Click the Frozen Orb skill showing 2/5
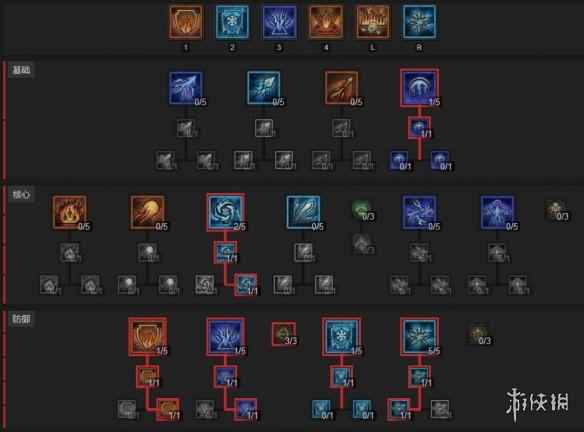 [226, 212]
